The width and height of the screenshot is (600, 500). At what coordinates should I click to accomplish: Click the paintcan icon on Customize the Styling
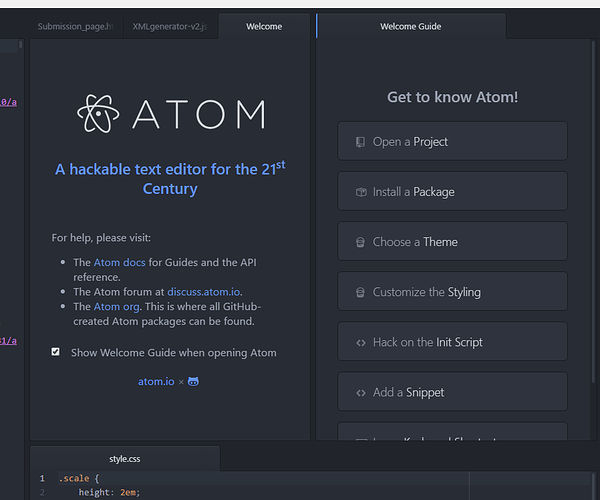[360, 292]
